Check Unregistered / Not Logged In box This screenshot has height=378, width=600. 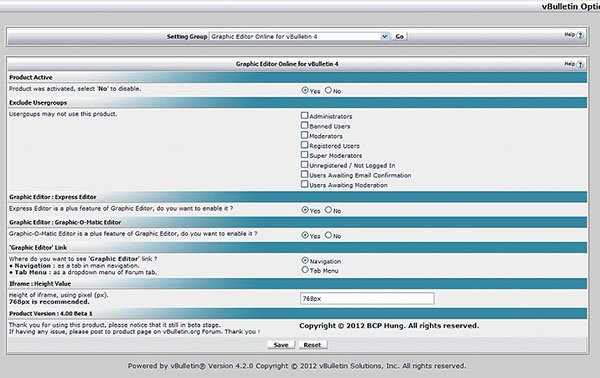[x=304, y=165]
